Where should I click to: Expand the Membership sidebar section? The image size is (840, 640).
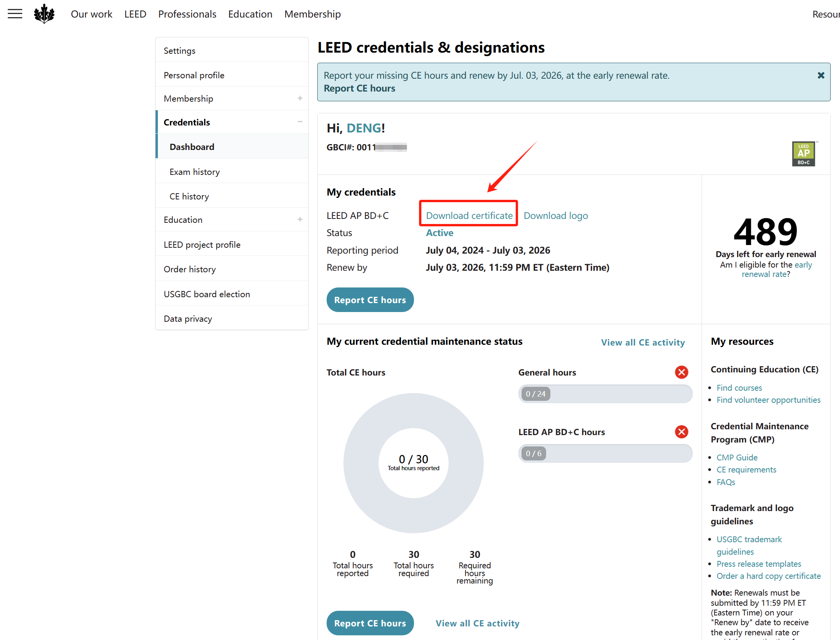[x=300, y=99]
